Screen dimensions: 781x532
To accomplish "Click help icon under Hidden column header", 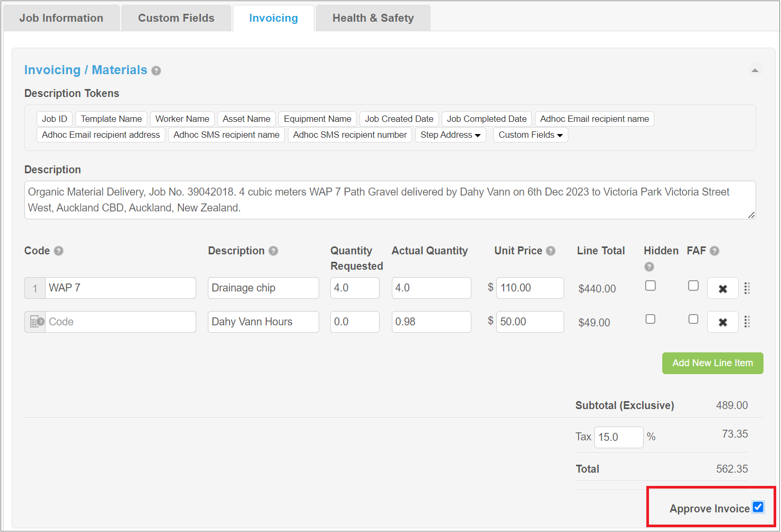I will 649,267.
